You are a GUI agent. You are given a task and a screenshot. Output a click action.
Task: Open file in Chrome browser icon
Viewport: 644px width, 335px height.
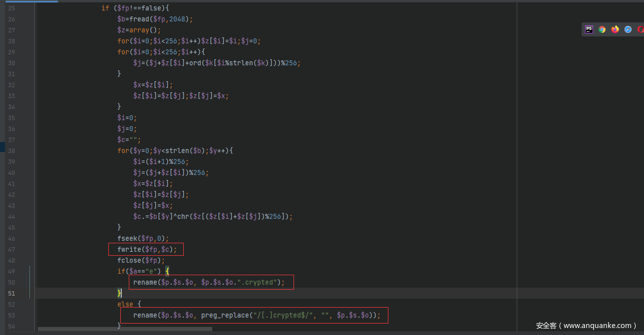point(602,29)
